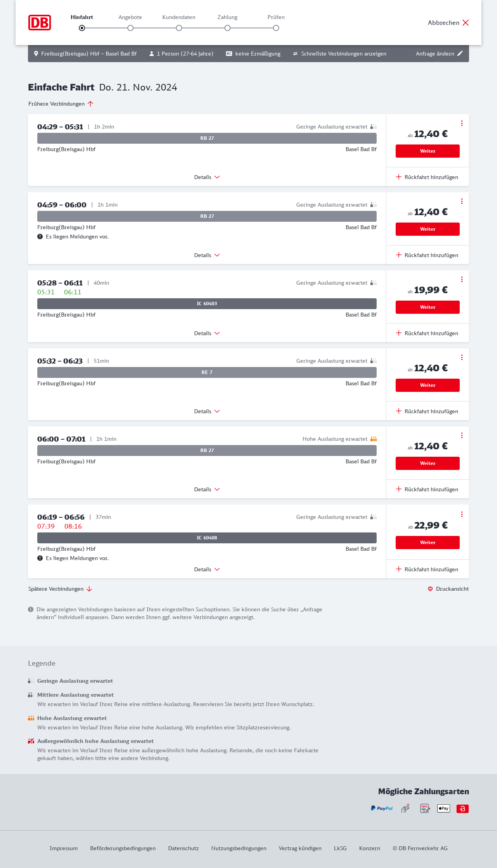Show Spätere Verbindungen
Image resolution: width=497 pixels, height=868 pixels.
60,589
